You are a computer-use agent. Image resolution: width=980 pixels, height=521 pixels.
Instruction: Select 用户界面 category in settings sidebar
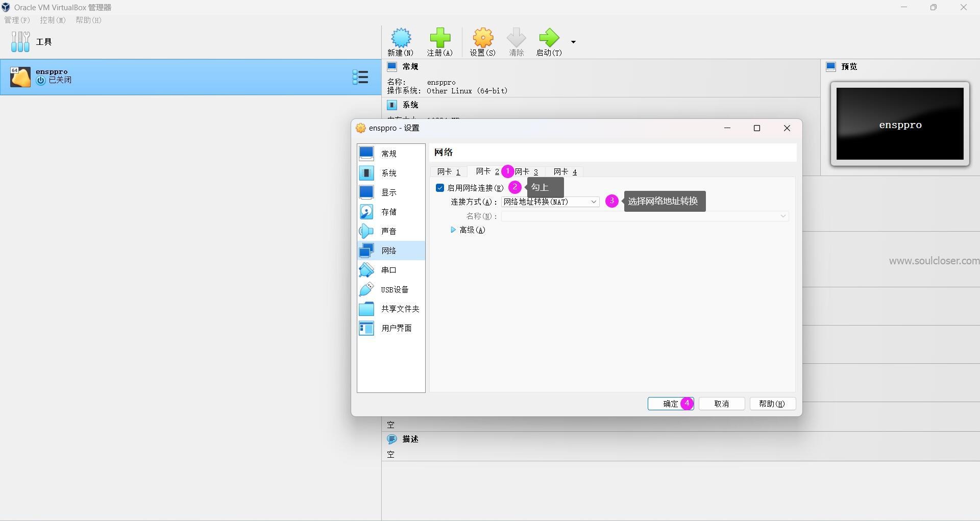click(391, 328)
